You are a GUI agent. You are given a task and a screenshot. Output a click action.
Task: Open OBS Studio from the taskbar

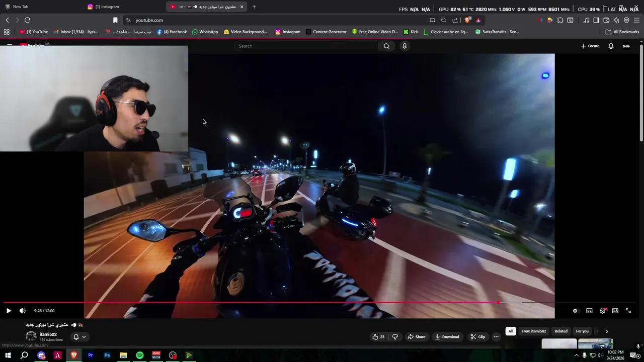[173, 355]
